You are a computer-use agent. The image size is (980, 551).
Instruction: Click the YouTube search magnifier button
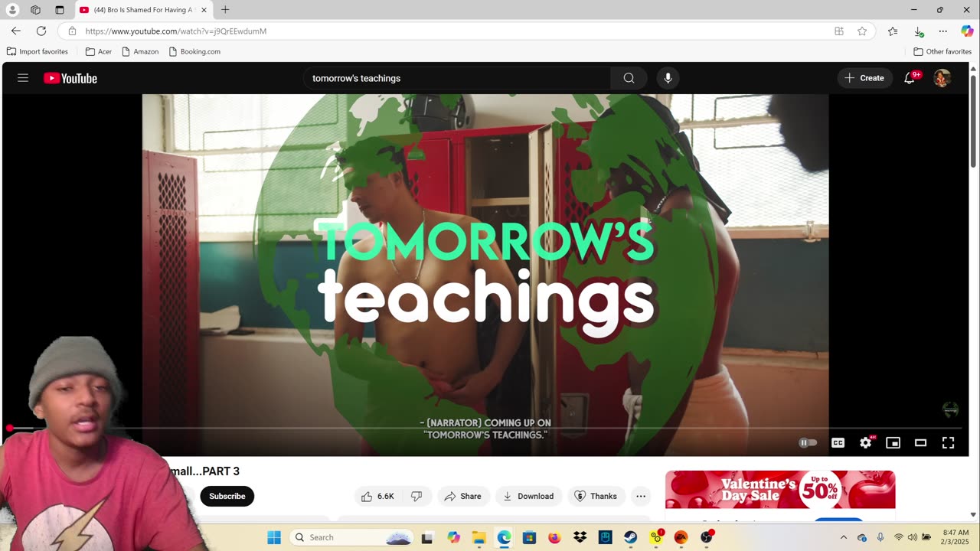coord(629,78)
